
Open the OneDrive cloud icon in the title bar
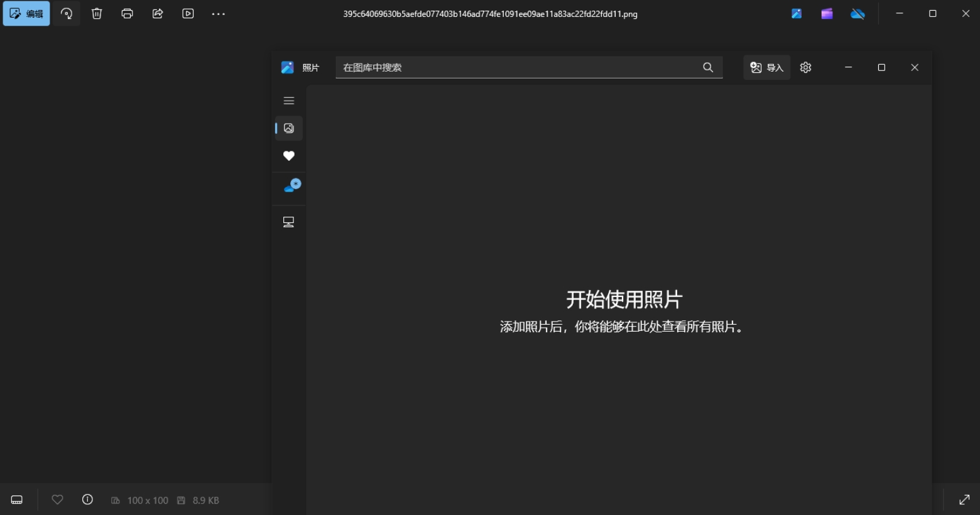pyautogui.click(x=857, y=14)
